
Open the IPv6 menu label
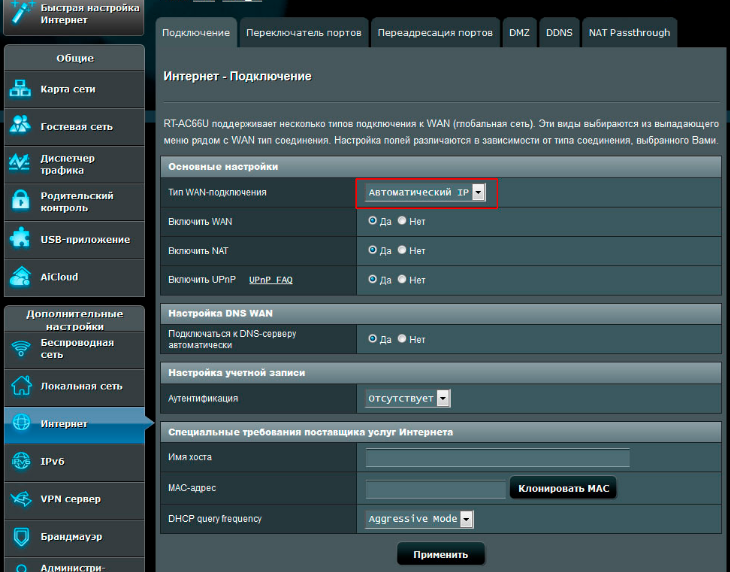click(52, 461)
